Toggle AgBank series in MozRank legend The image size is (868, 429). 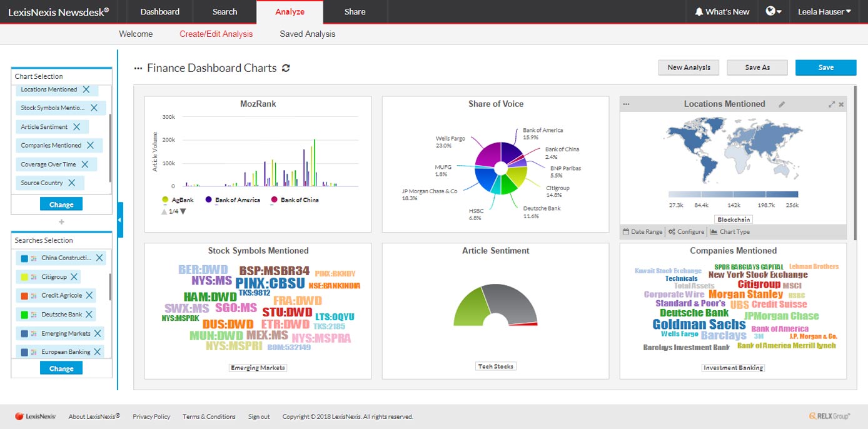(178, 200)
